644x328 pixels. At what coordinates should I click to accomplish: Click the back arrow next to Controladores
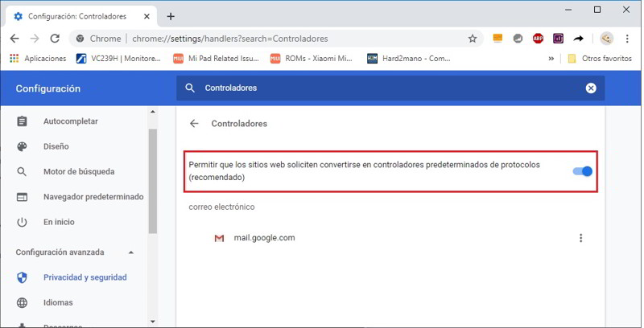click(194, 124)
